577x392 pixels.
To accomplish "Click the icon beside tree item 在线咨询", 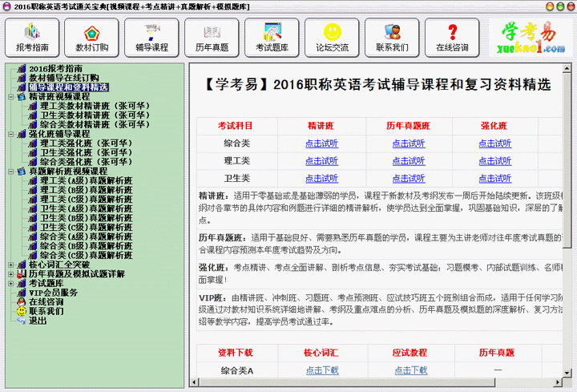I will 22,302.
